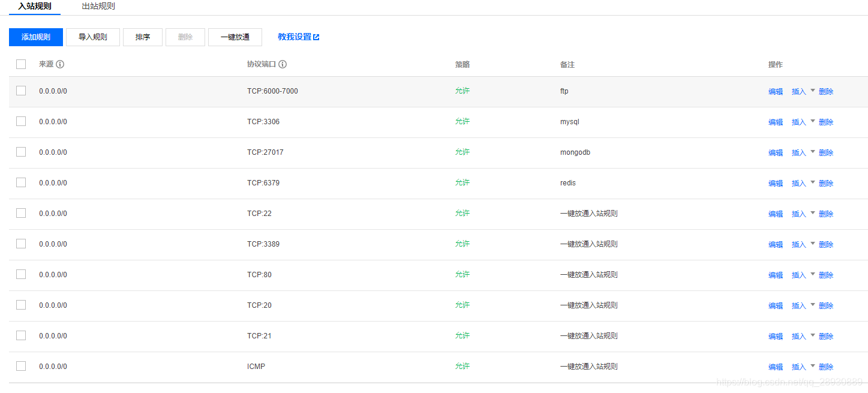Click the TCP:3389 port cell
Screen dimensions: 868x393
coord(263,244)
